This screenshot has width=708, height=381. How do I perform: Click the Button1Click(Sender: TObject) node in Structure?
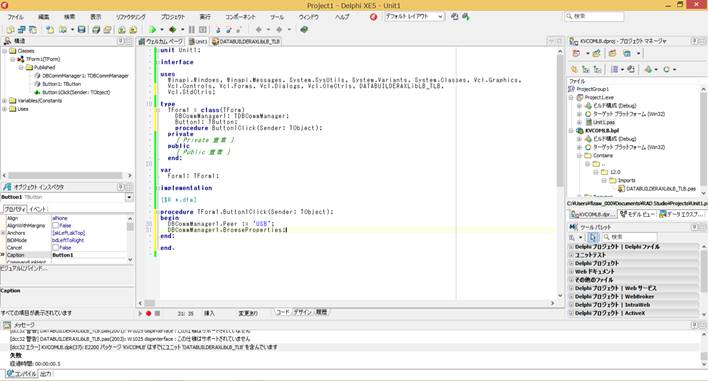(x=76, y=93)
